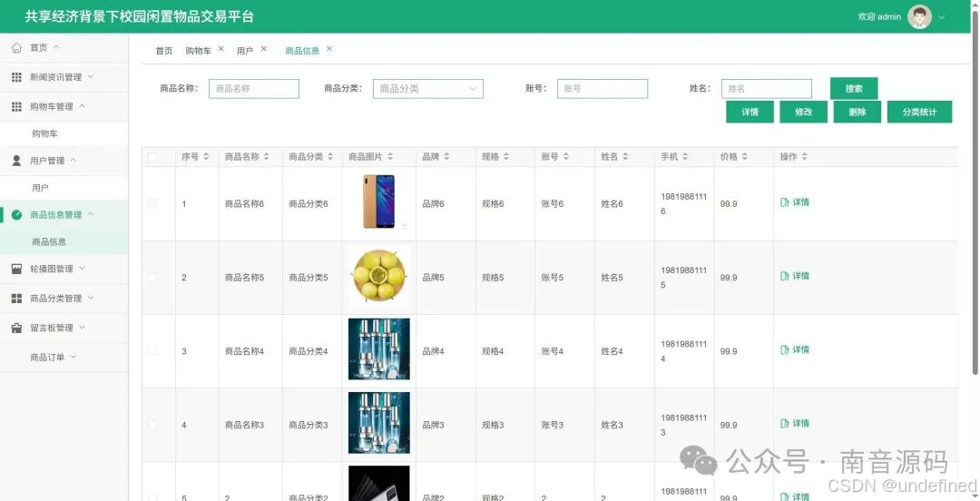
Task: Click the 删除 button
Action: point(857,112)
